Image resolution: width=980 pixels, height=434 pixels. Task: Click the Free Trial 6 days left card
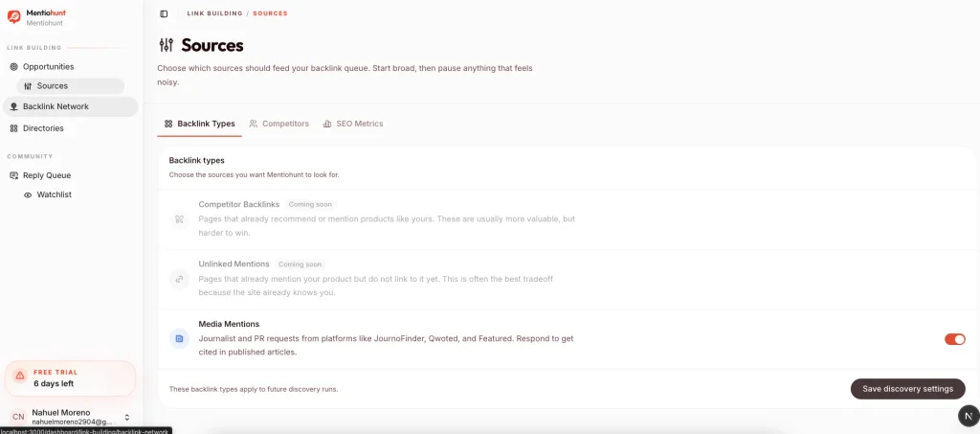(70, 378)
